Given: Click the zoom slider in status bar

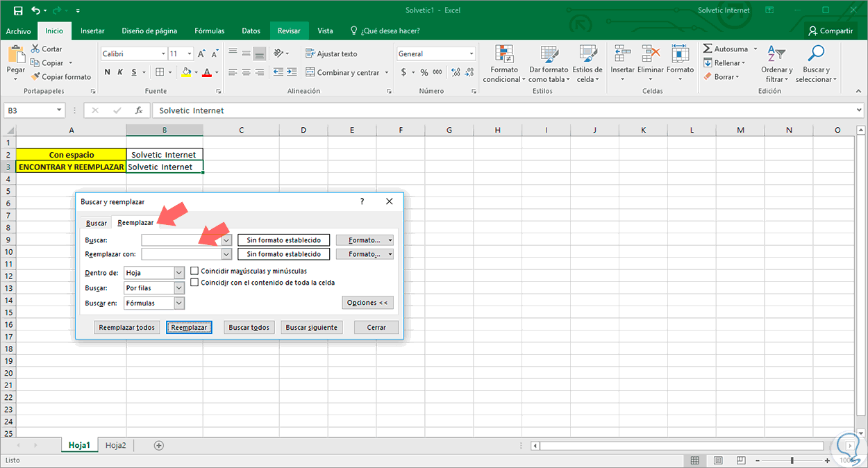Looking at the screenshot, I should tap(792, 460).
